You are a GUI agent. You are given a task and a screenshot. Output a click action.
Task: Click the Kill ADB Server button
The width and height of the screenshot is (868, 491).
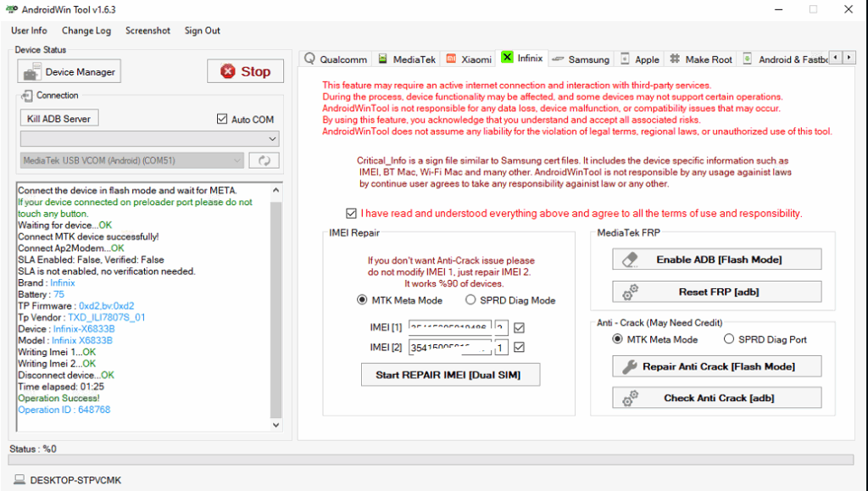pos(58,119)
